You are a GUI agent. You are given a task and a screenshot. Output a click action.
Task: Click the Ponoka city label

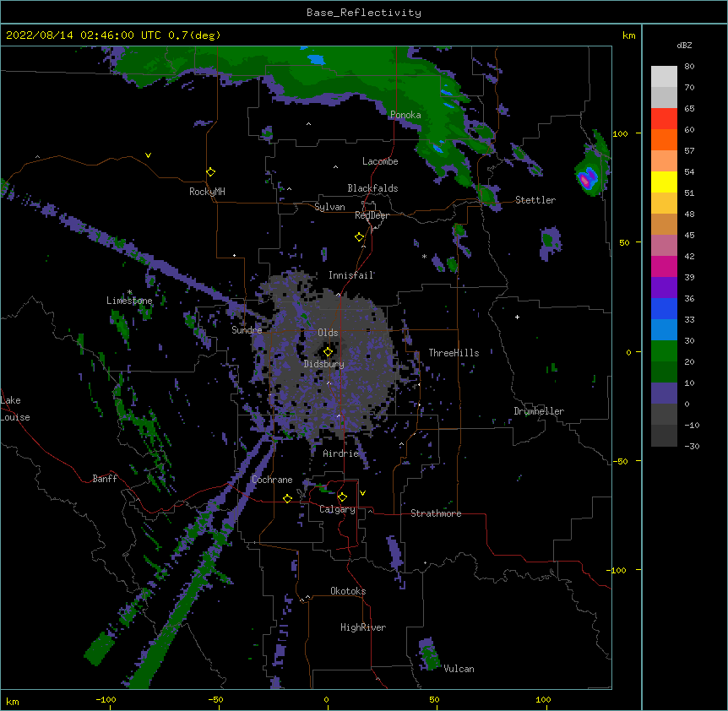pos(405,115)
